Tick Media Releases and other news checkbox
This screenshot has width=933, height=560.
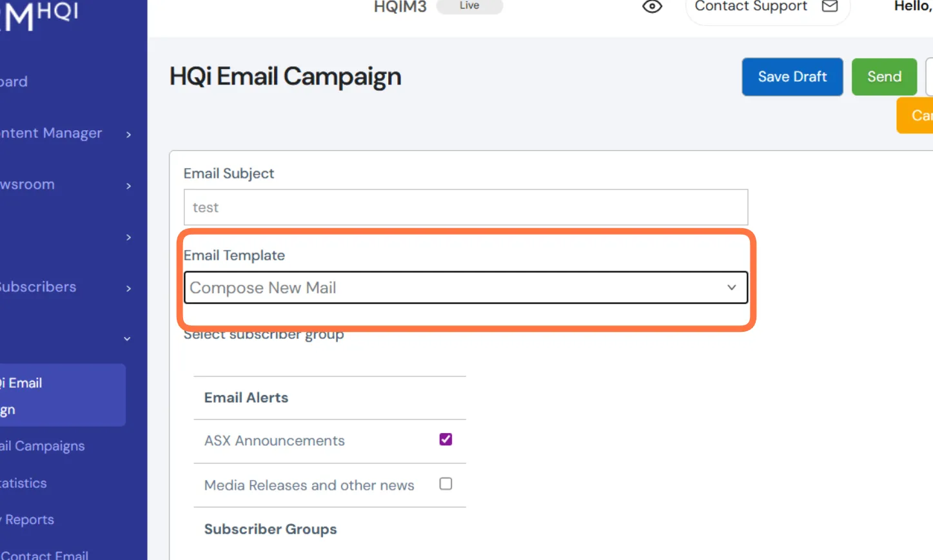pyautogui.click(x=446, y=483)
